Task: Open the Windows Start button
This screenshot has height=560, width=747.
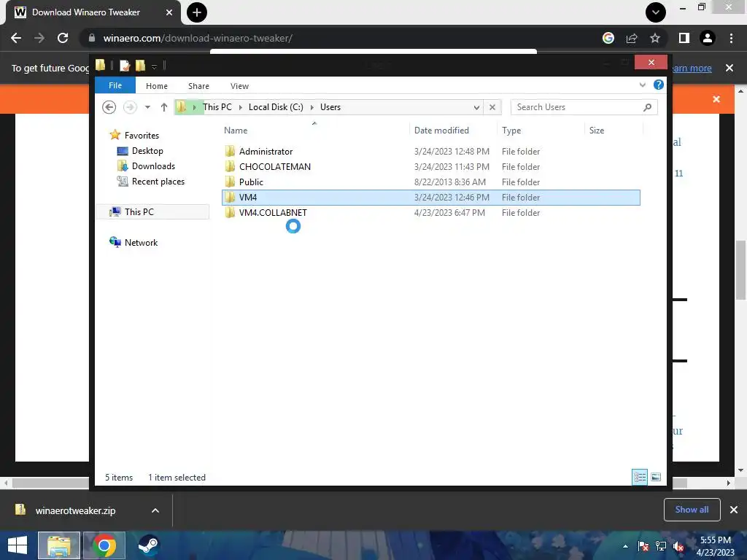Action: pyautogui.click(x=18, y=545)
